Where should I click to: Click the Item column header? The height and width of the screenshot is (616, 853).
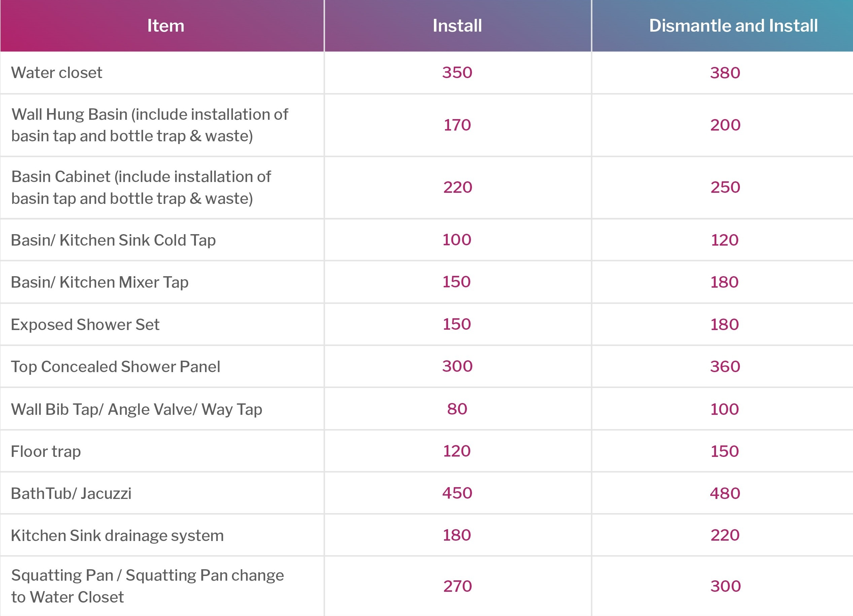pyautogui.click(x=166, y=26)
